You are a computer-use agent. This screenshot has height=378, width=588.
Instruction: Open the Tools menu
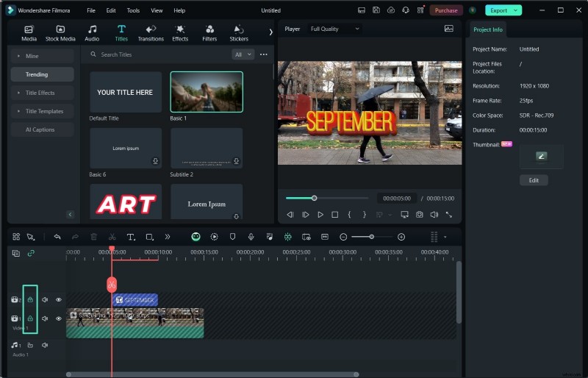tap(133, 10)
